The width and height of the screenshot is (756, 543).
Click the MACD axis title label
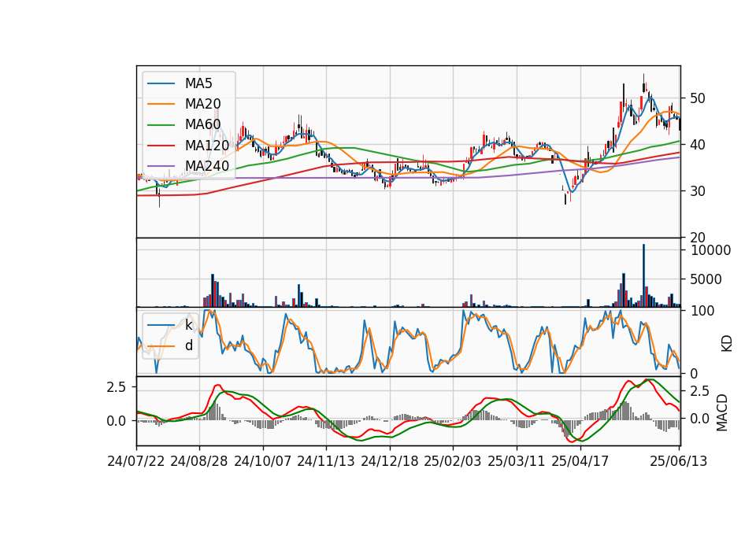(x=722, y=412)
